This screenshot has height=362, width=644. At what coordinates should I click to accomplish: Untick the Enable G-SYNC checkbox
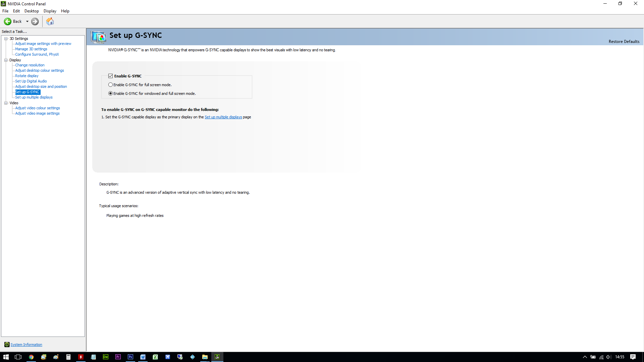click(111, 76)
